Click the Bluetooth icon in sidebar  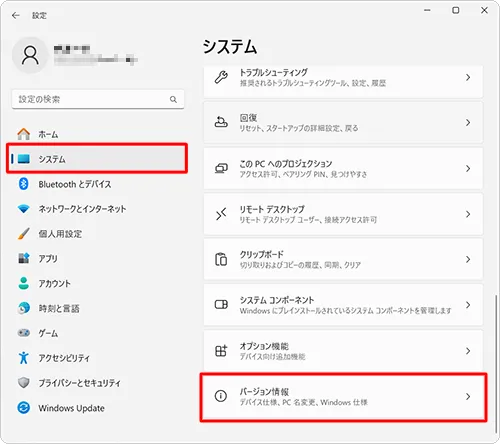tap(24, 184)
